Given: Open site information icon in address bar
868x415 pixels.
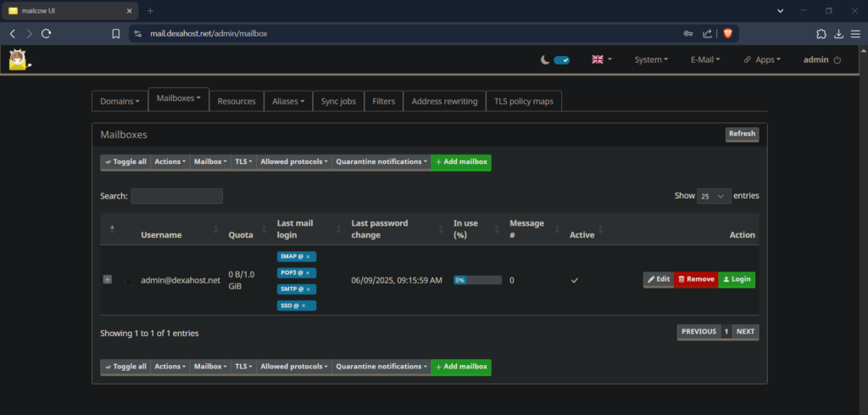Looking at the screenshot, I should click(138, 34).
